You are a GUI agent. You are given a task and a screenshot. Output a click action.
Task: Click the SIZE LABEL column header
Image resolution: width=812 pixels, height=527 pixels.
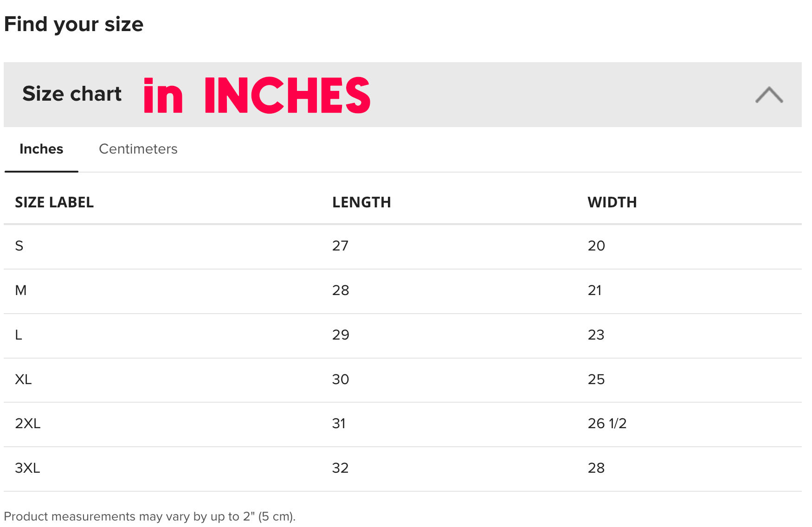(54, 202)
